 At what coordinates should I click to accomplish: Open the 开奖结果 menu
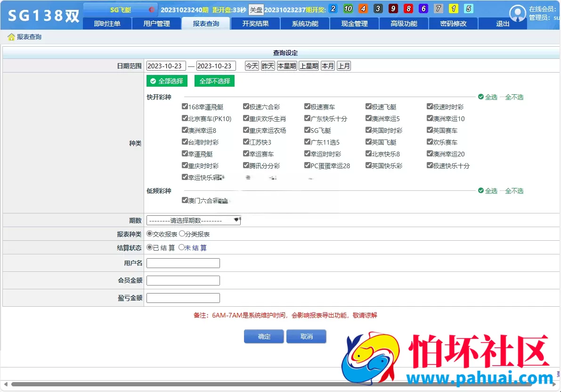pyautogui.click(x=255, y=24)
